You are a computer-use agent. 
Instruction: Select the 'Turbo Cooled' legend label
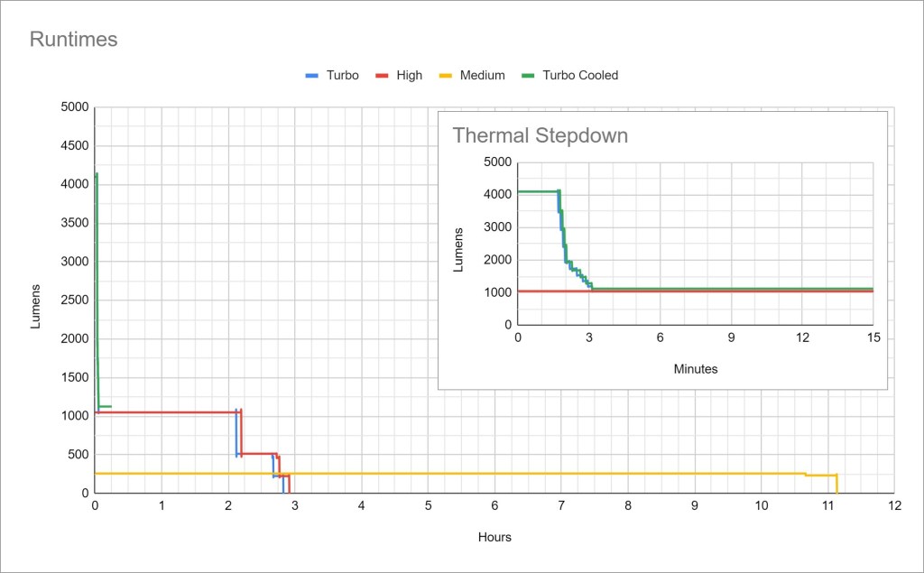(x=580, y=76)
